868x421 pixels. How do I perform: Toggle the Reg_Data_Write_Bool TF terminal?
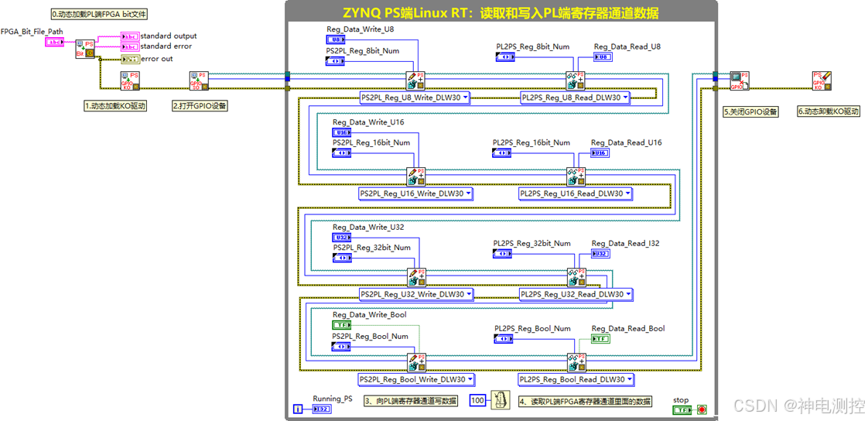click(341, 325)
